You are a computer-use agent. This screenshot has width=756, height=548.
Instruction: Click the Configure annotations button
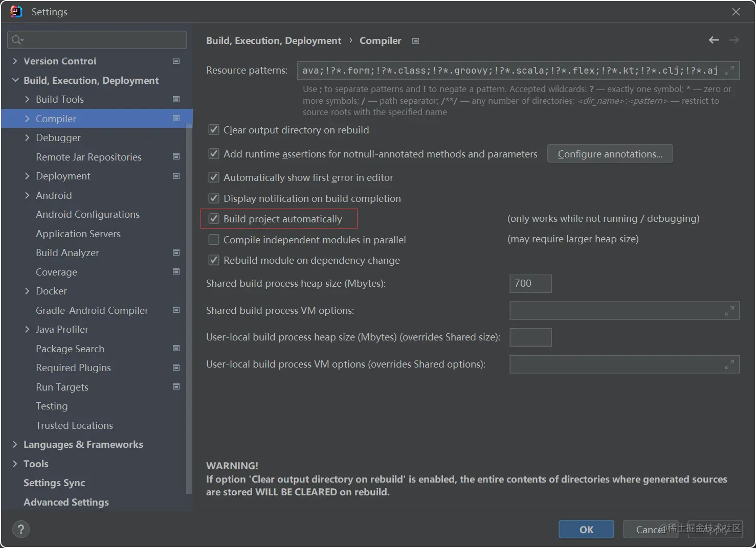(610, 154)
